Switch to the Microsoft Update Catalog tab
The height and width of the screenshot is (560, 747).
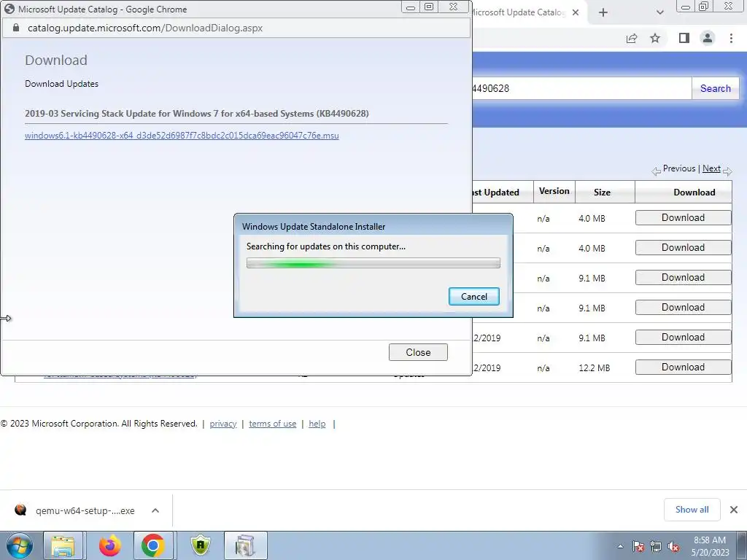pyautogui.click(x=519, y=12)
